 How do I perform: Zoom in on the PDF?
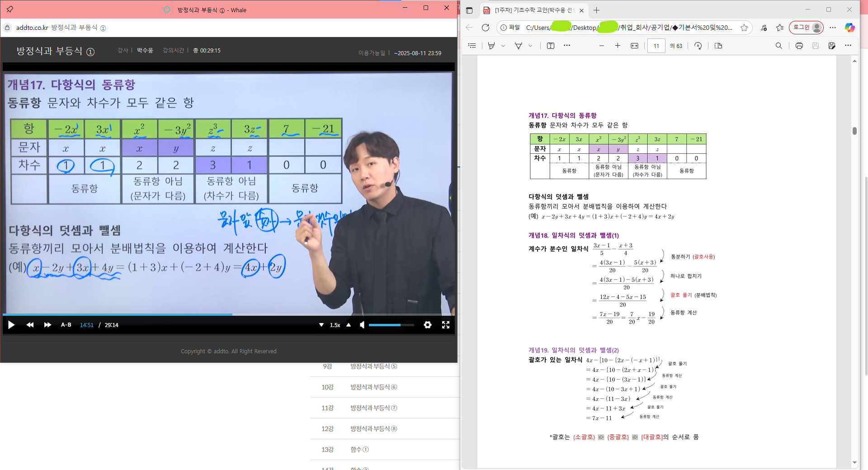coord(618,46)
